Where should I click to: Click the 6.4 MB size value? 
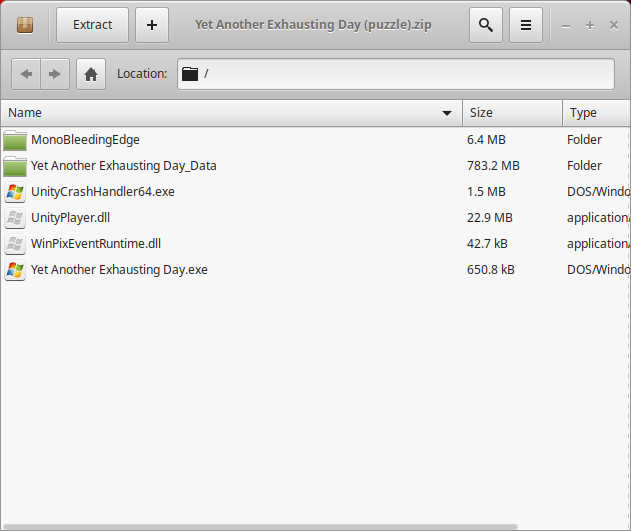coord(486,140)
